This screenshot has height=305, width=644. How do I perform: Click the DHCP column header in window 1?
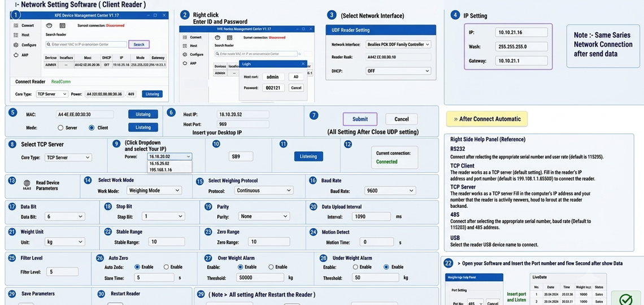[106, 58]
